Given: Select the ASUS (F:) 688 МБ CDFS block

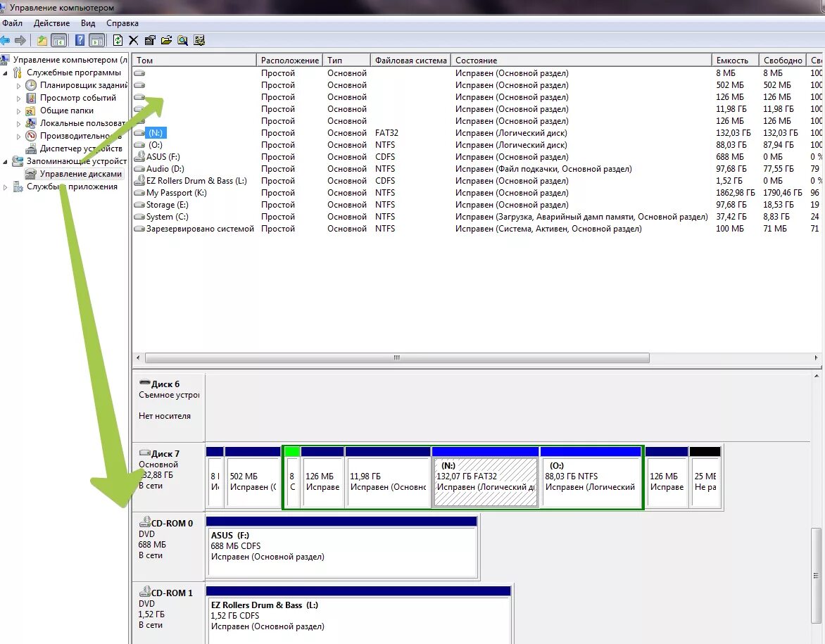Looking at the screenshot, I should (341, 547).
